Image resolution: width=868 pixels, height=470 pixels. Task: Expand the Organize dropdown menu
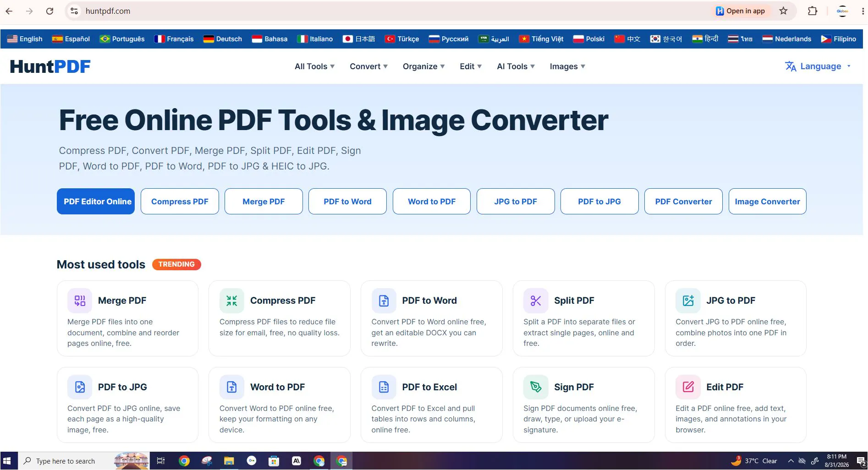point(423,66)
